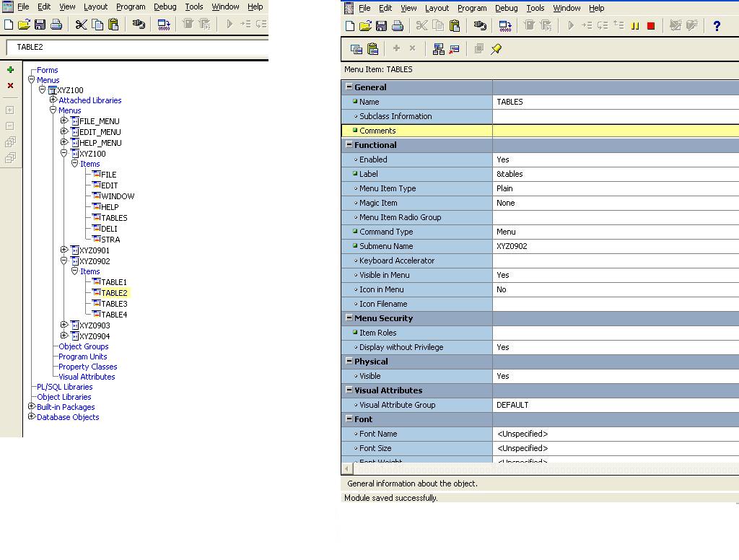This screenshot has width=739, height=560.
Task: Expand the XYZ0903 menu node
Action: pos(64,325)
